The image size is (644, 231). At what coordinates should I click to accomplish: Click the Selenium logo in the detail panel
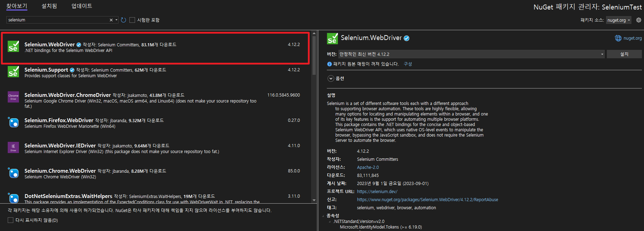[333, 38]
